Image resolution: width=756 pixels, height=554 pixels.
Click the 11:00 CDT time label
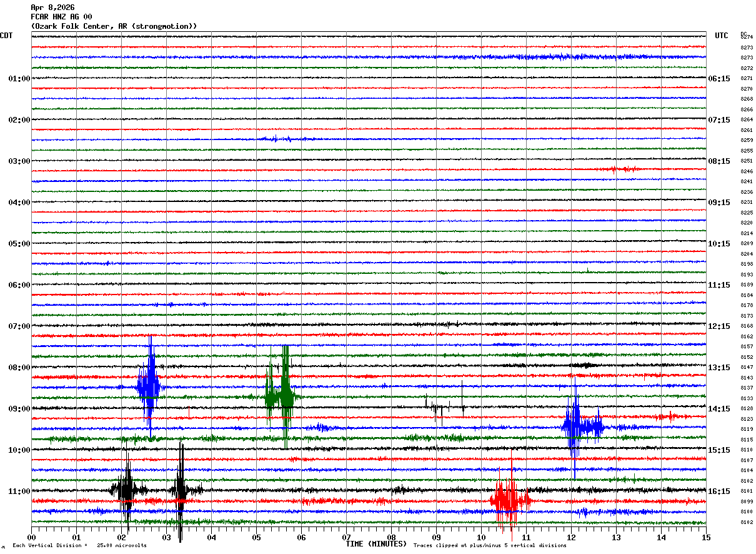(x=19, y=491)
